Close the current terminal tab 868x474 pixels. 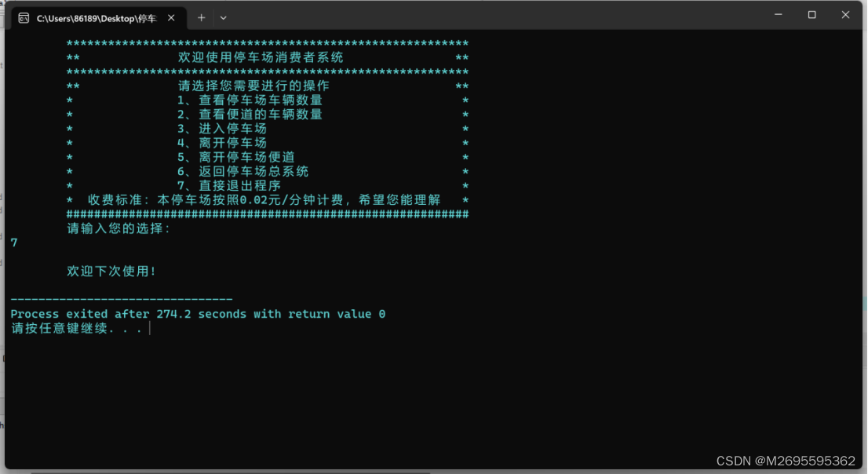tap(171, 18)
